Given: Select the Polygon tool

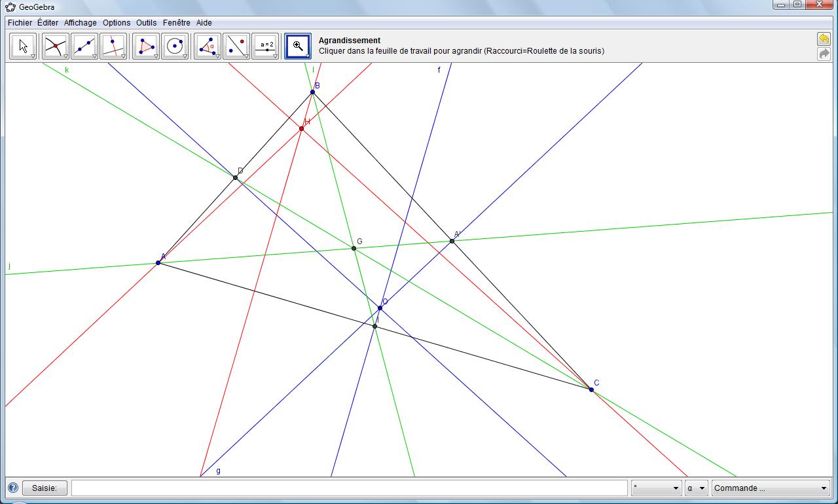Looking at the screenshot, I should coord(147,46).
